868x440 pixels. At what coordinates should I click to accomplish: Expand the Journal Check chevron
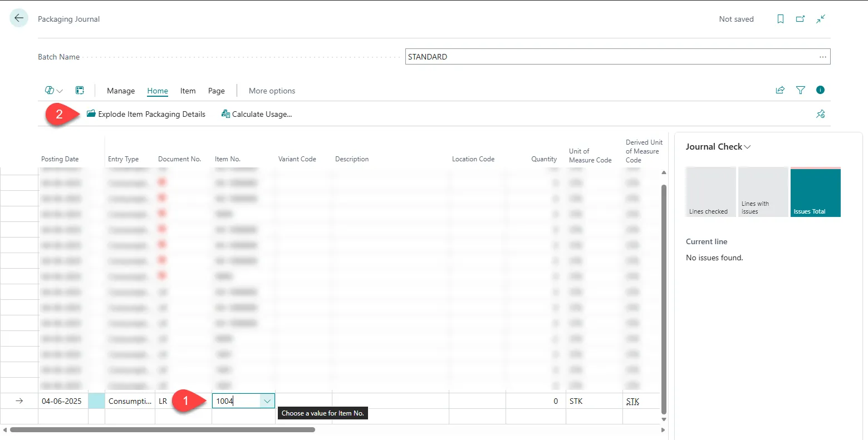click(x=748, y=147)
